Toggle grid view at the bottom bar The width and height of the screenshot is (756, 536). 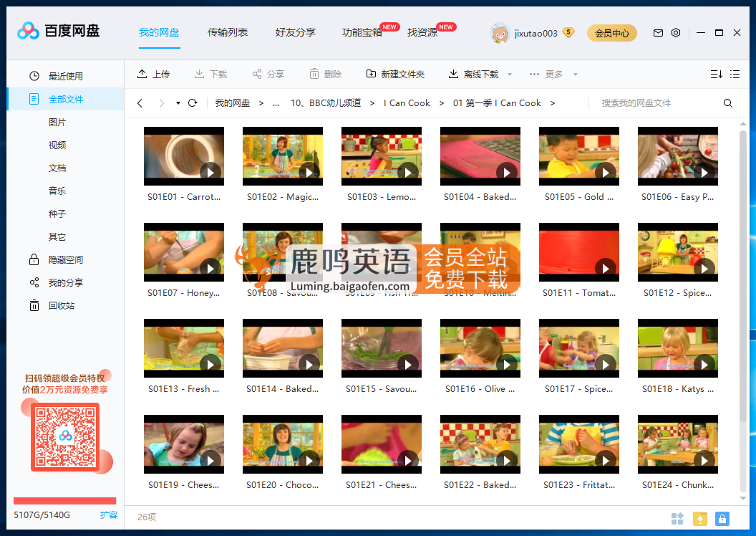[677, 518]
